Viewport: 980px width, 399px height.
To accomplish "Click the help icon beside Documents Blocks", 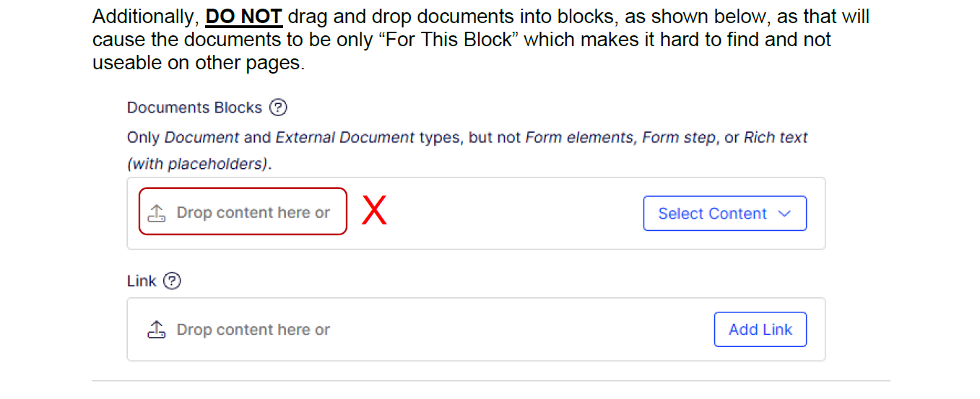I will tap(278, 108).
